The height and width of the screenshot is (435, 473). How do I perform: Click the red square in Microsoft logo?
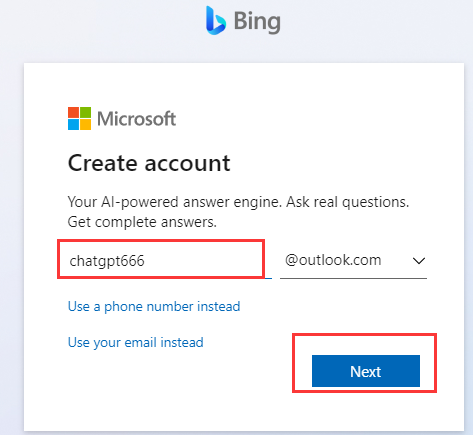73,112
